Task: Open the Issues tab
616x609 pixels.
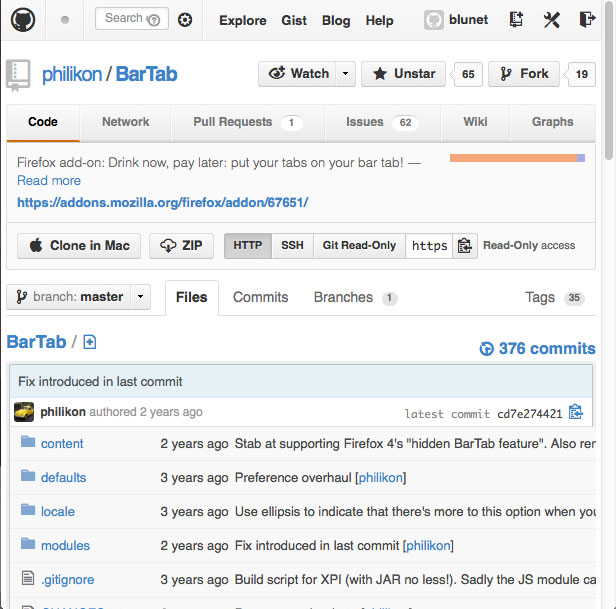Action: (x=382, y=122)
